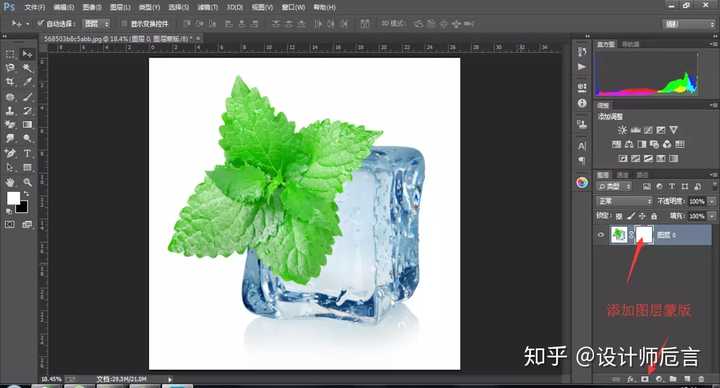Image resolution: width=720 pixels, height=388 pixels.
Task: Swap foreground and background colors
Action: [27, 194]
